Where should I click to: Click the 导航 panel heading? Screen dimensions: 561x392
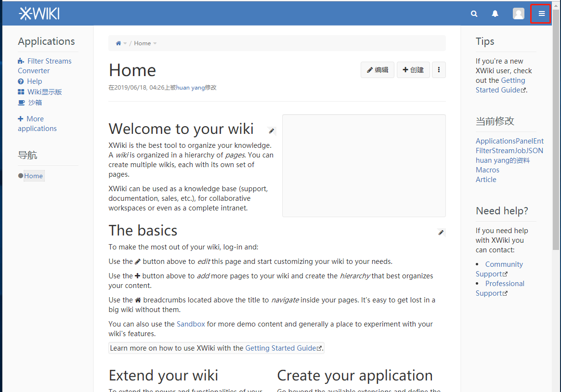point(27,155)
